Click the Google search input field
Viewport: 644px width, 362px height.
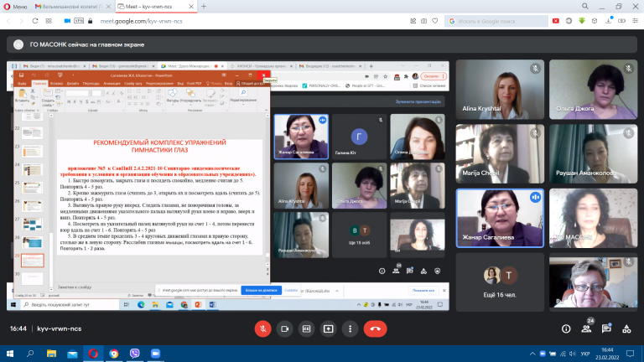point(496,21)
